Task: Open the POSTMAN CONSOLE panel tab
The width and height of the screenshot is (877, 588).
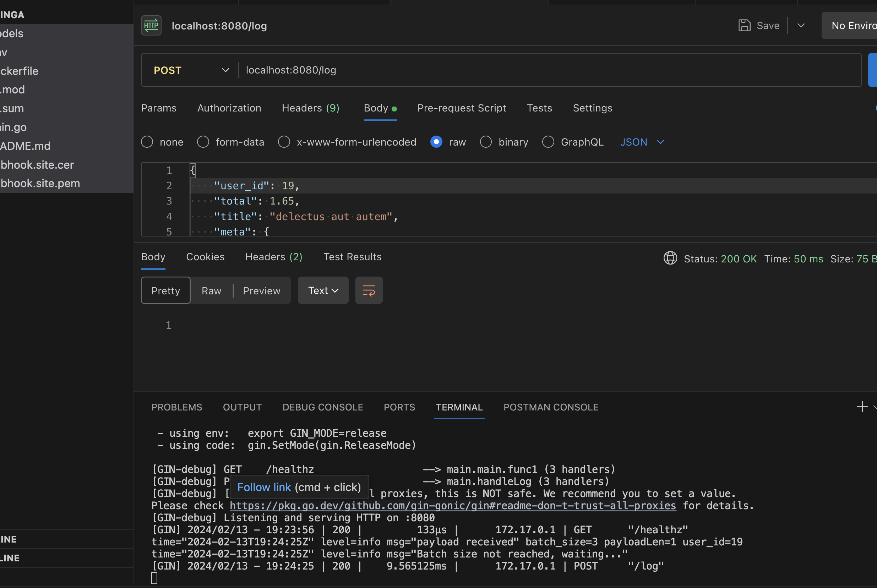Action: coord(550,407)
